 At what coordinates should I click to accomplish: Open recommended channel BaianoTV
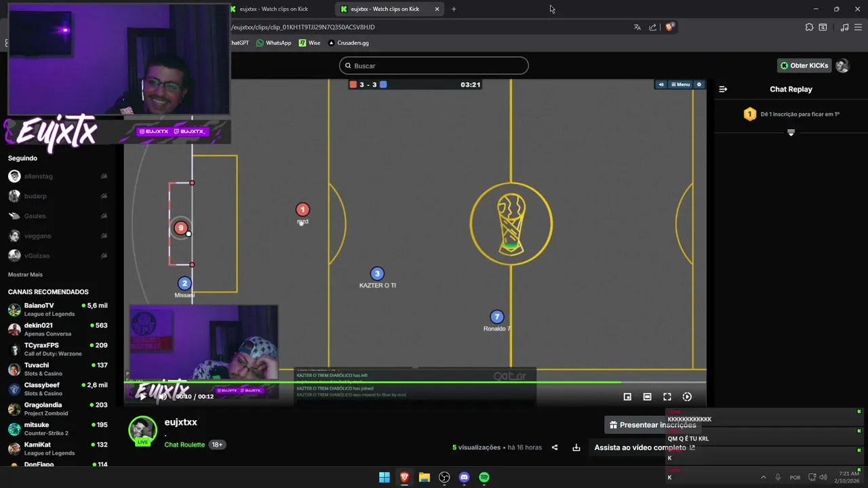[58, 310]
